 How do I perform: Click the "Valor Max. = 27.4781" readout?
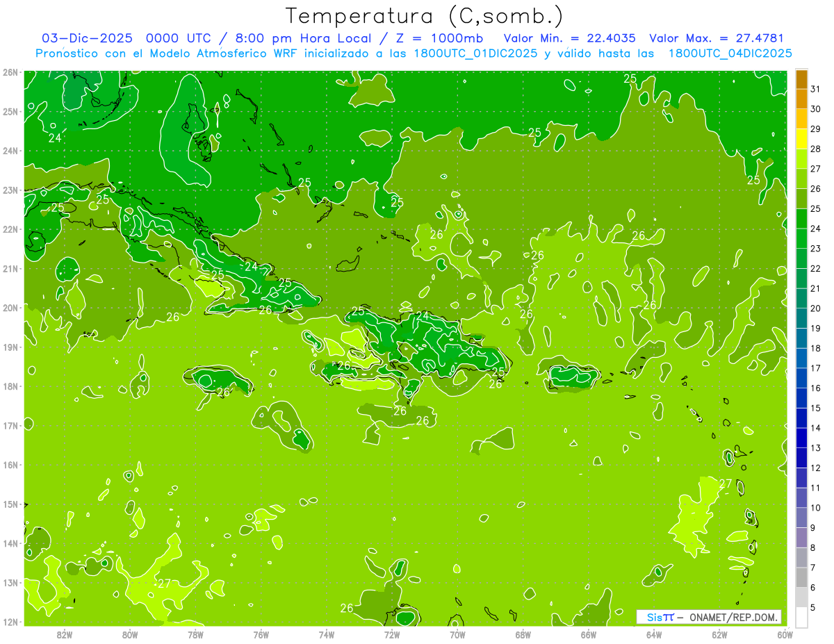click(717, 38)
